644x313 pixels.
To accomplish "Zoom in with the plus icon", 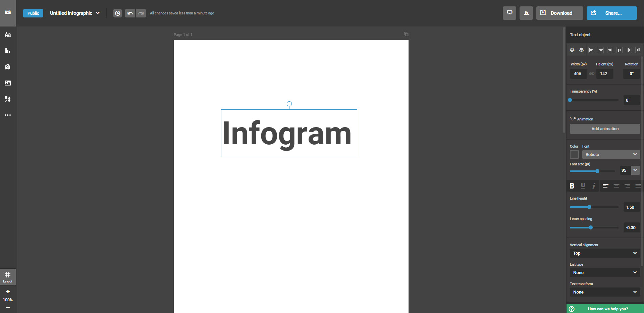I will (x=8, y=292).
